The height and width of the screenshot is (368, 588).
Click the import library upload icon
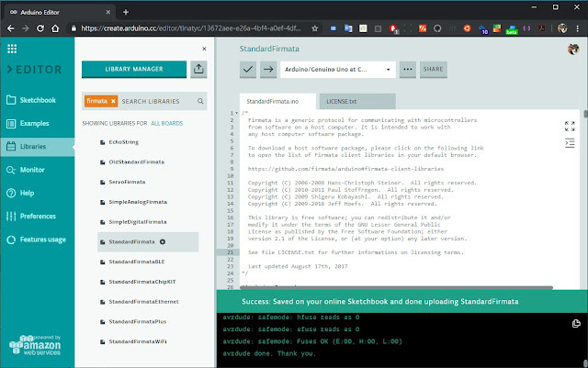click(x=198, y=70)
